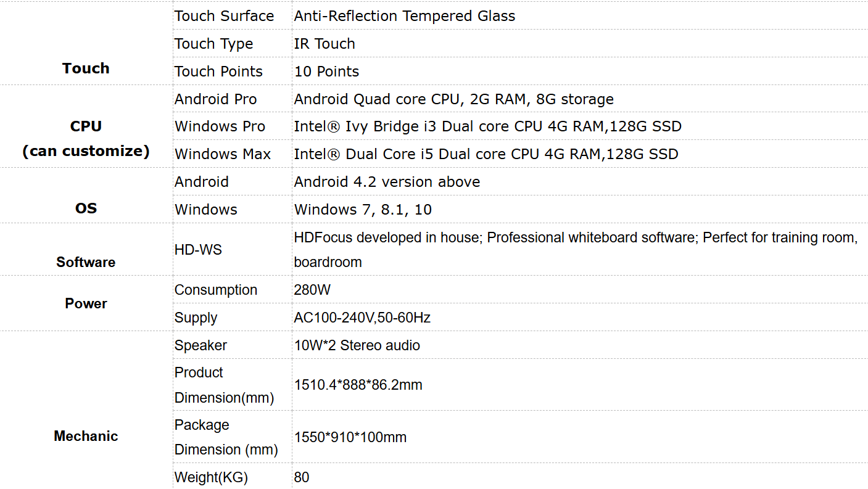Click the Touch category heading
Image resolution: width=868 pixels, height=489 pixels.
[86, 68]
